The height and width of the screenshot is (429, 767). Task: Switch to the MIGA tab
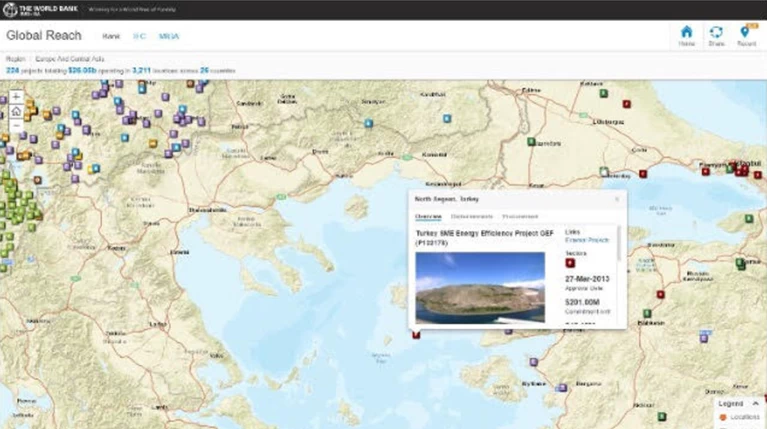pyautogui.click(x=169, y=36)
